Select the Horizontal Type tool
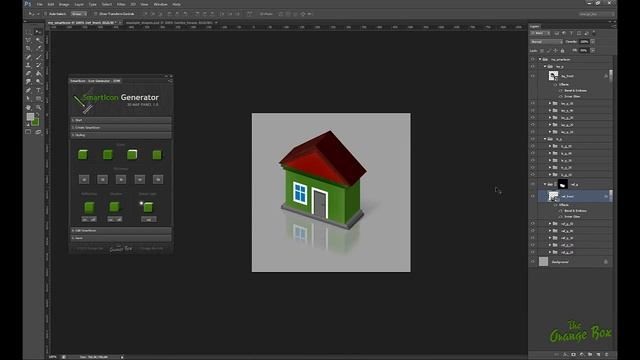640x360 pixels. tap(38, 90)
